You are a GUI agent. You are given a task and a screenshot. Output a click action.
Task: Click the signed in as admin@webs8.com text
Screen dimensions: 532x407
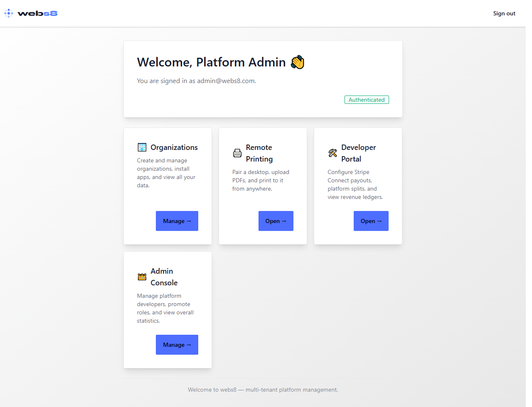[197, 81]
